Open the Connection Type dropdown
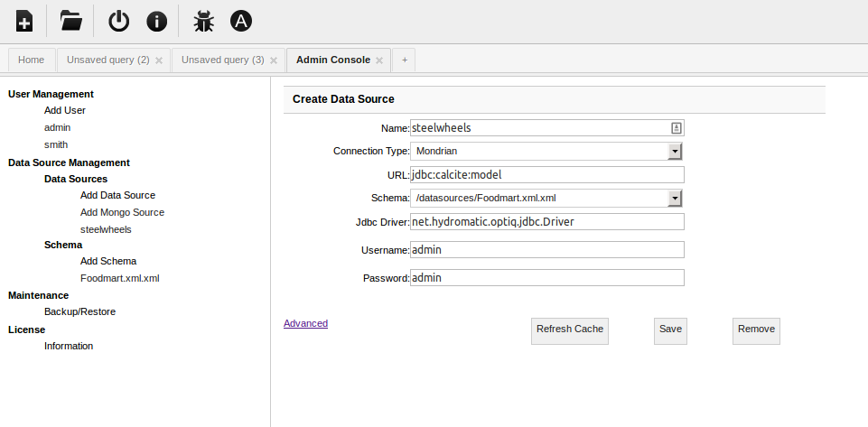The width and height of the screenshot is (868, 427). pyautogui.click(x=546, y=151)
